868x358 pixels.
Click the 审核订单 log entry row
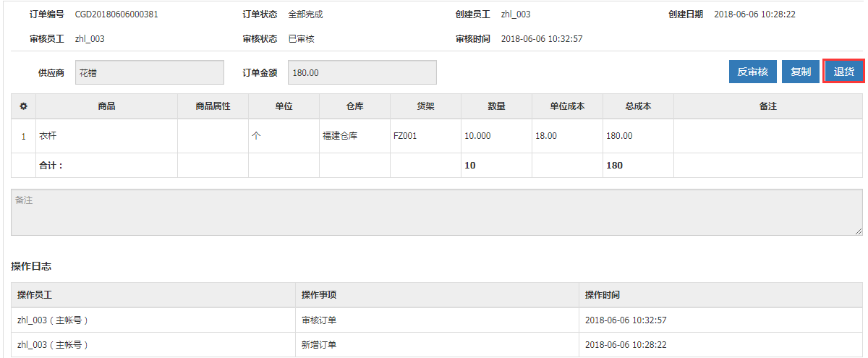coord(318,320)
